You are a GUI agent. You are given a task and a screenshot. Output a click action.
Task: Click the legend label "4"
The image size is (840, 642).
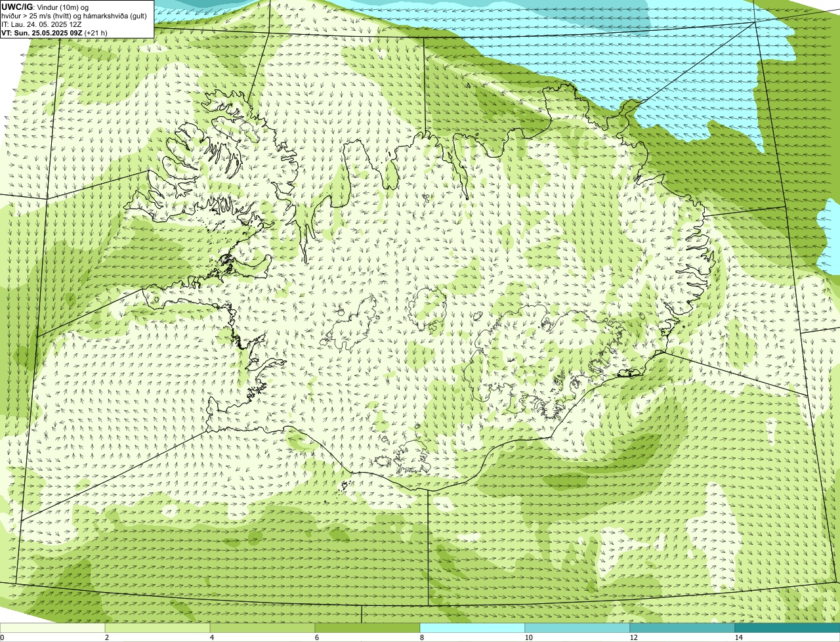coord(211,637)
